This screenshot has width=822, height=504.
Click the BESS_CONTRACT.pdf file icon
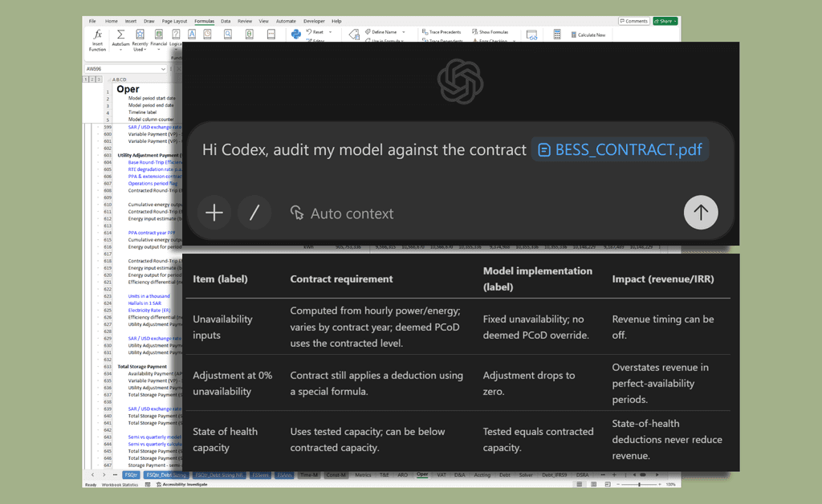(x=544, y=150)
